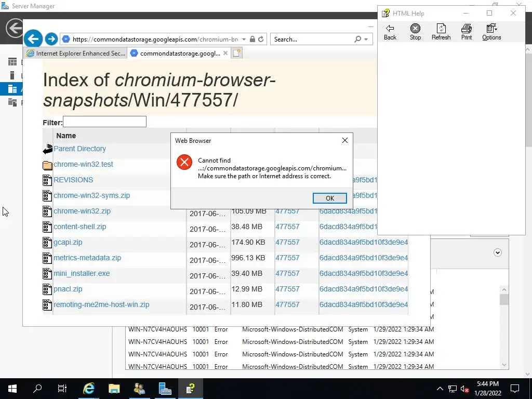Download metrics-metadata.zip

(87, 258)
